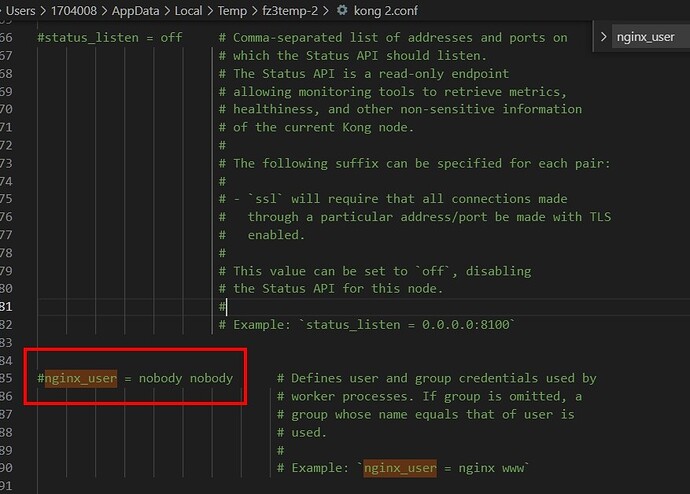Expand the replace toggle chevron in find widget
The image size is (690, 494).
tap(603, 37)
